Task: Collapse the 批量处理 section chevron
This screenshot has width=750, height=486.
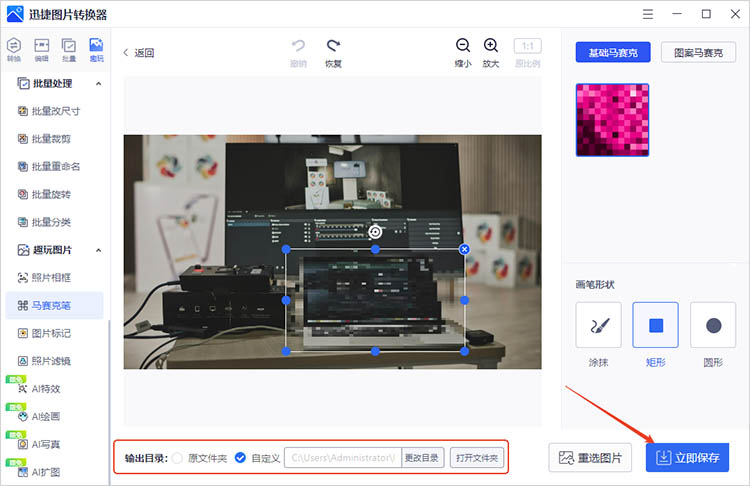Action: tap(99, 84)
